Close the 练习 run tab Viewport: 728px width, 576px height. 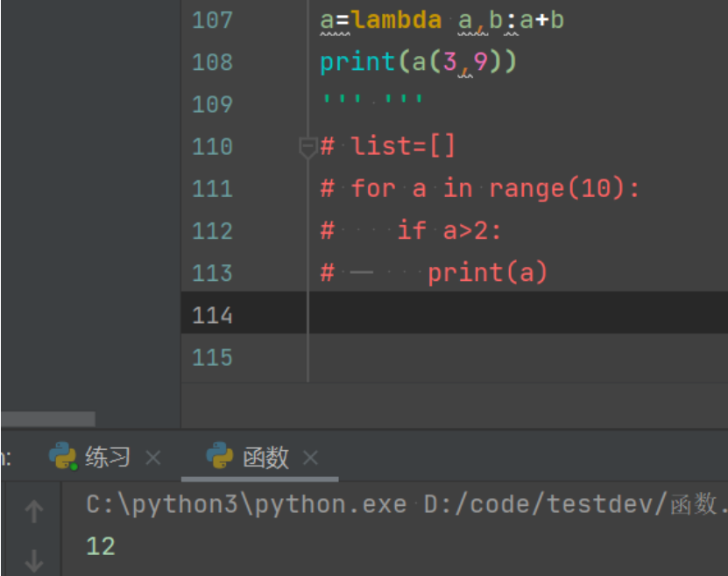(x=153, y=457)
